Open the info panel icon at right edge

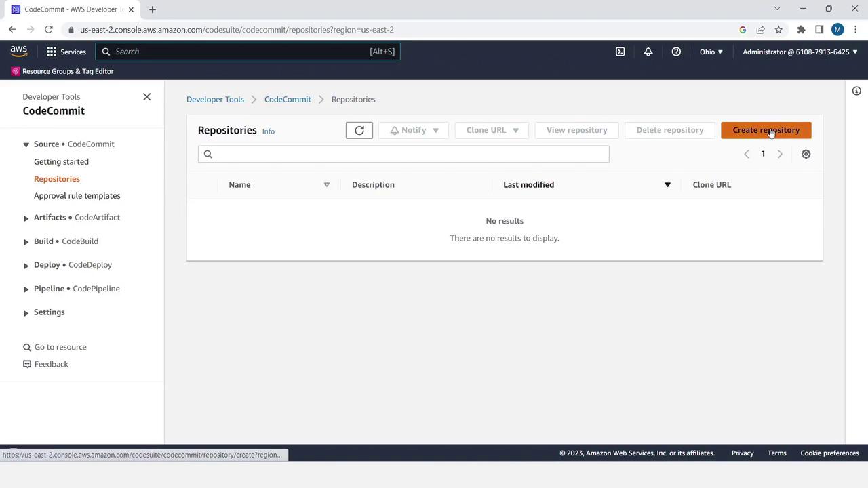click(x=856, y=91)
